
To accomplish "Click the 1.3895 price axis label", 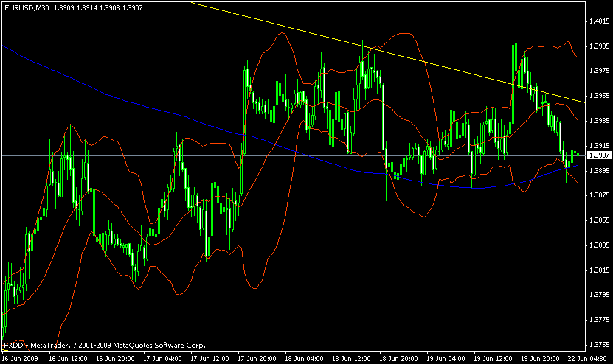I will [x=599, y=171].
